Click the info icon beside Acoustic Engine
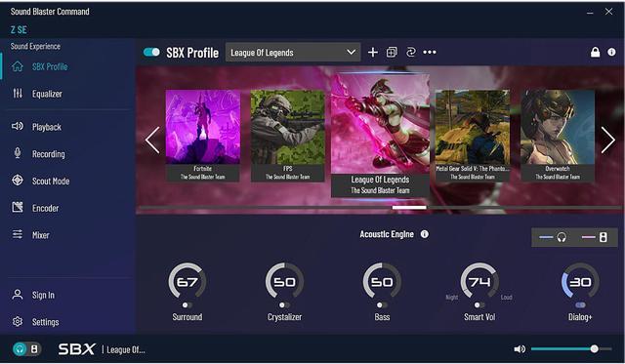 (x=425, y=234)
